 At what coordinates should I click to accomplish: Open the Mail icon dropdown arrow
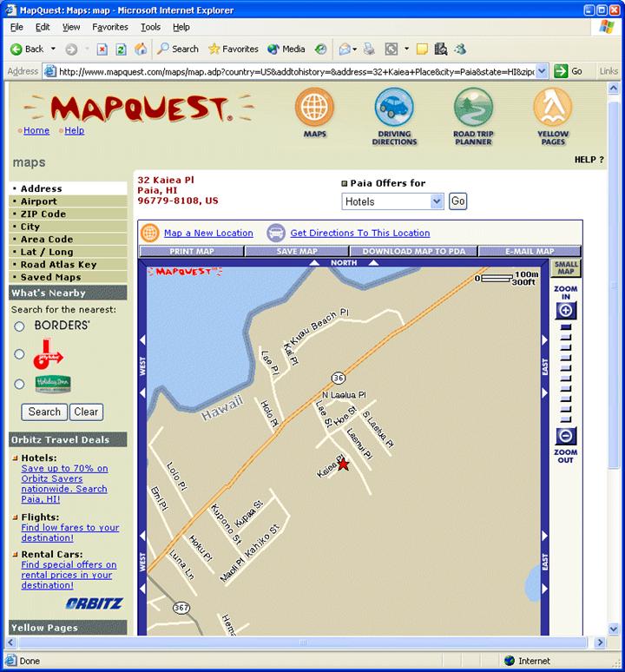pos(355,49)
